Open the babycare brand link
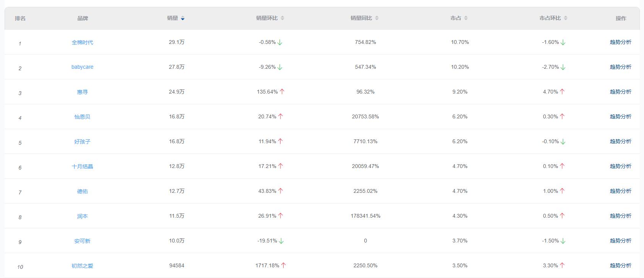Image resolution: width=644 pixels, height=278 pixels. tap(82, 67)
